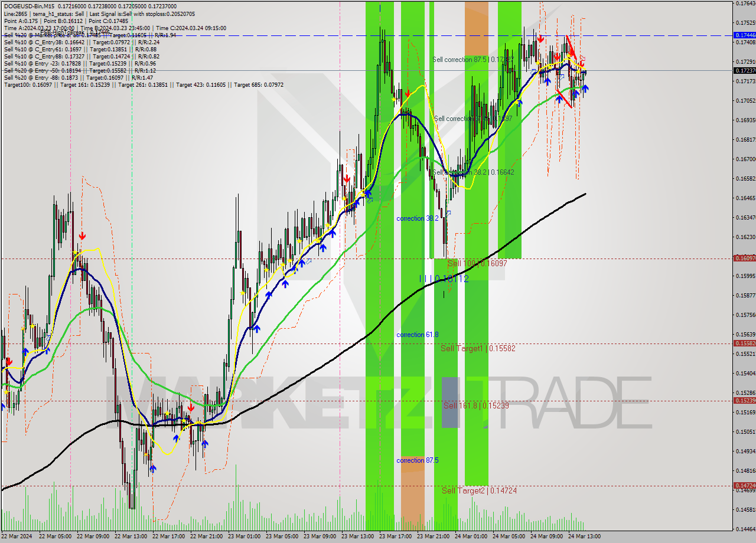Click the 0.16347 price axis value

(745, 218)
